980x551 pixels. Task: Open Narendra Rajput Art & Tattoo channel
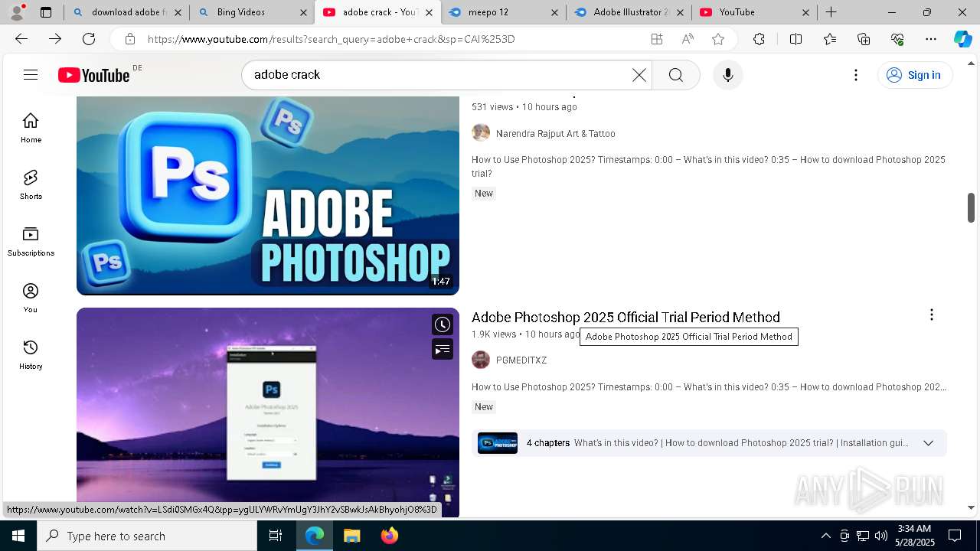(556, 134)
